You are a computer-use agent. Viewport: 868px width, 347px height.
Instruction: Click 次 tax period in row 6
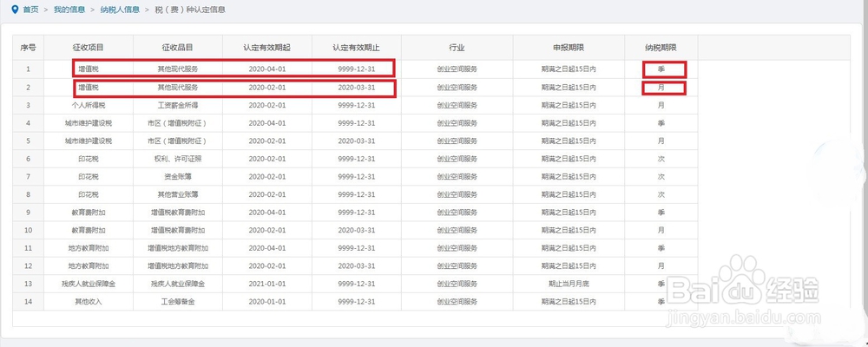[661, 159]
